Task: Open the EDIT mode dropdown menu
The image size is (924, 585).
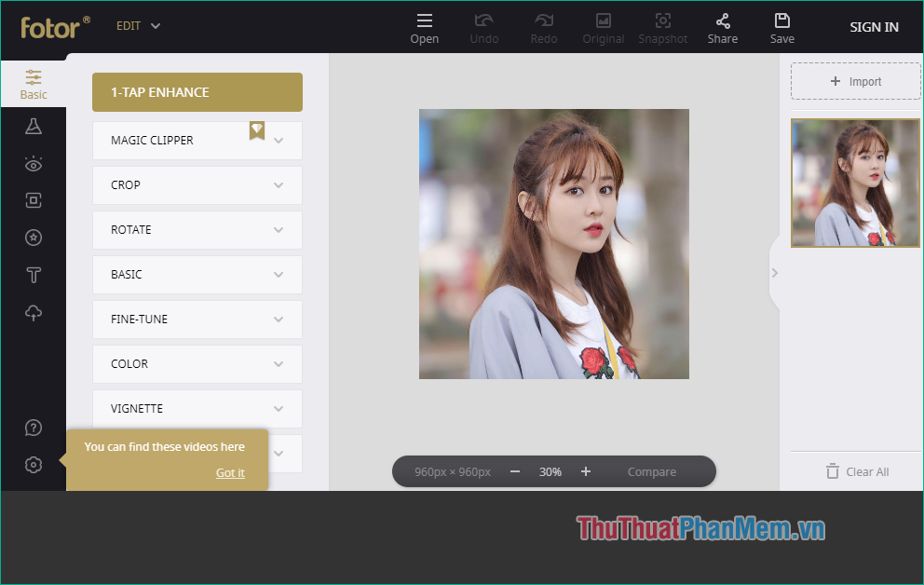Action: pyautogui.click(x=138, y=25)
